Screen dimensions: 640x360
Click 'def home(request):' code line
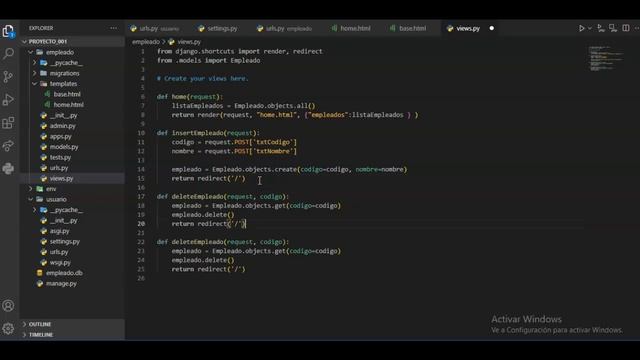pyautogui.click(x=190, y=97)
